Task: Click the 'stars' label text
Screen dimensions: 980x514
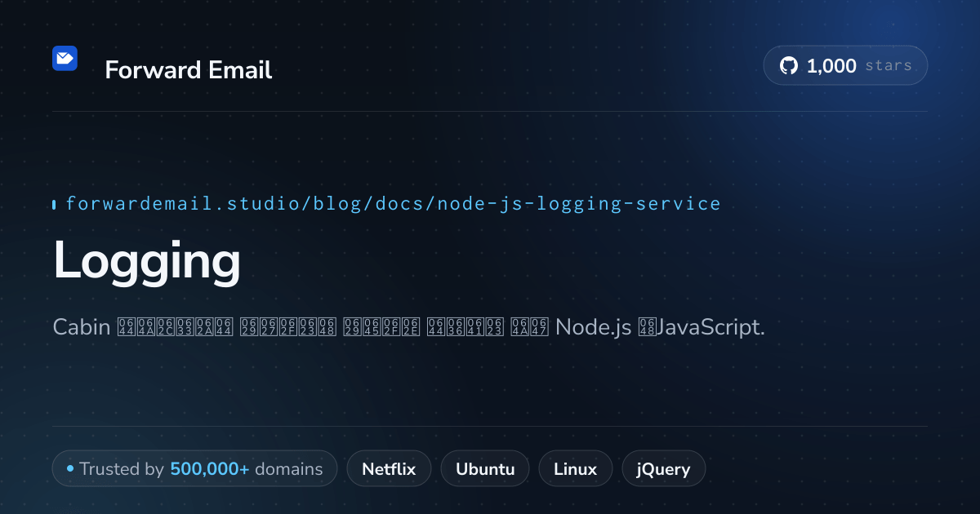Action: click(888, 66)
